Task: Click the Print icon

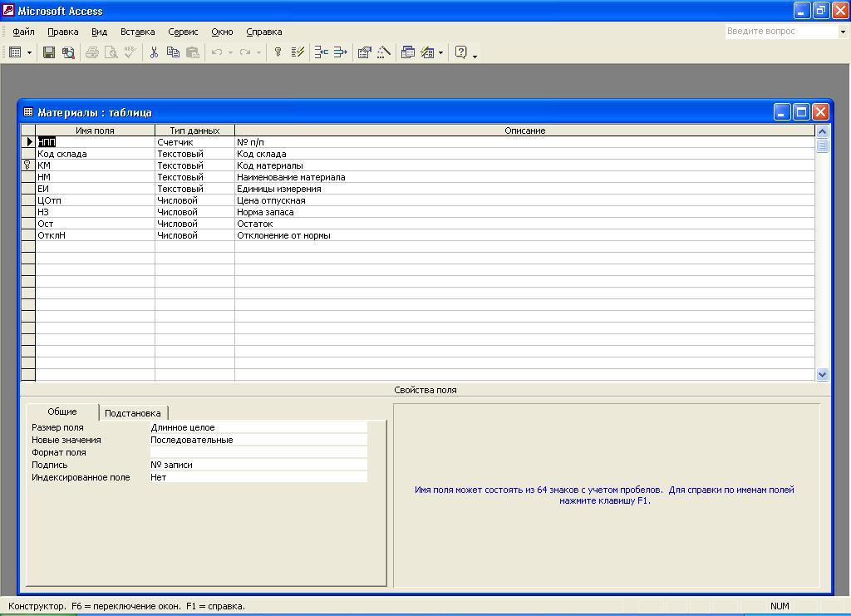Action: pyautogui.click(x=92, y=52)
